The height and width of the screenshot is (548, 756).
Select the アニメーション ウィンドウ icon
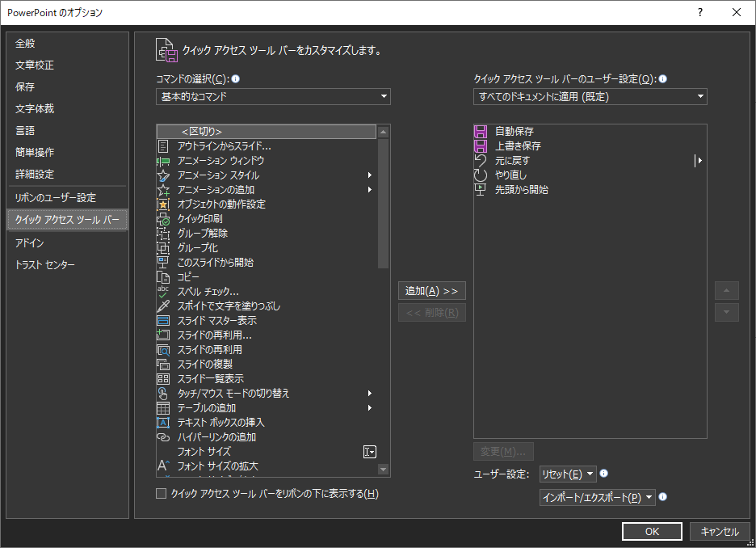(x=163, y=161)
